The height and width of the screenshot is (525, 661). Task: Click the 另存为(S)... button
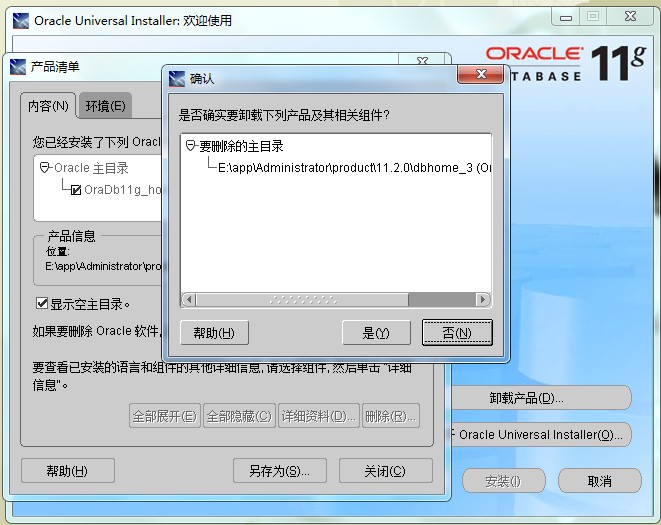279,471
